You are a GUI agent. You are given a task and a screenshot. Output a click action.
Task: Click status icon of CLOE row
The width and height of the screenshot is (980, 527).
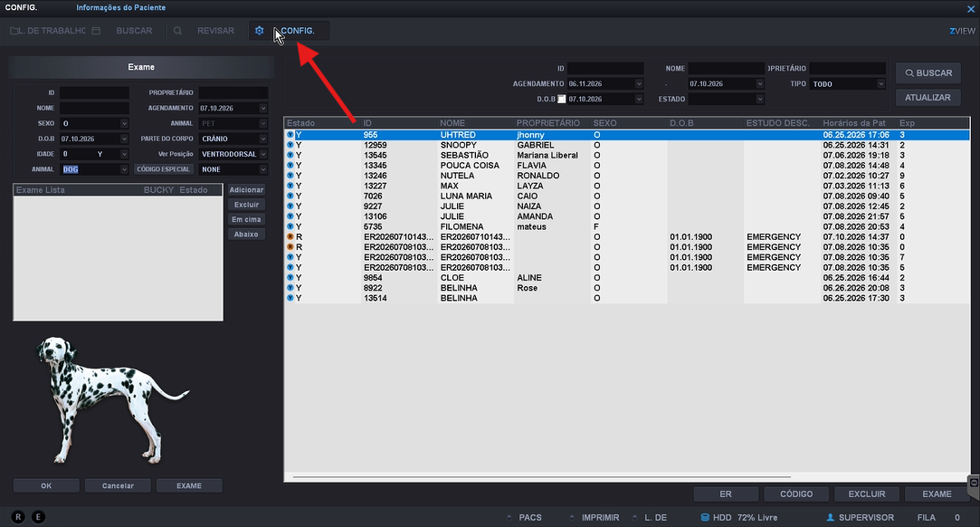[290, 278]
